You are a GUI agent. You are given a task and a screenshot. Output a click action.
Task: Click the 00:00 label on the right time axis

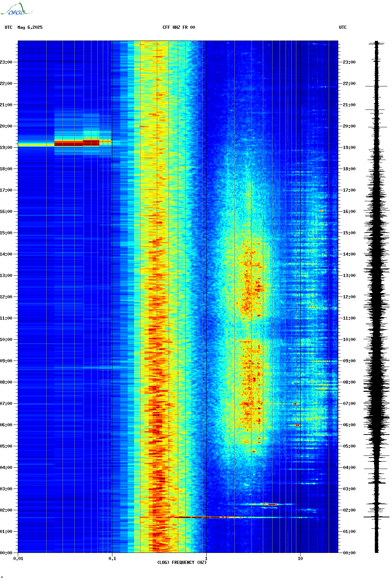click(x=349, y=553)
